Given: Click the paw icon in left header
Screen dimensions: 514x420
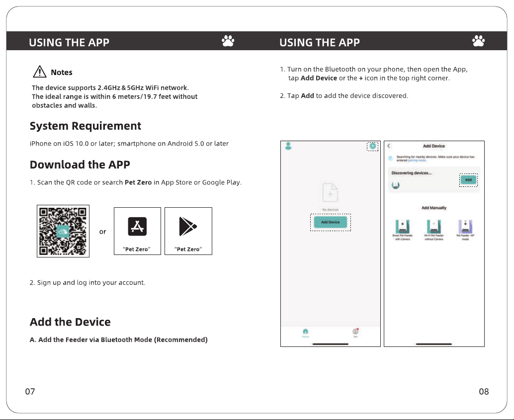Looking at the screenshot, I should 228,41.
